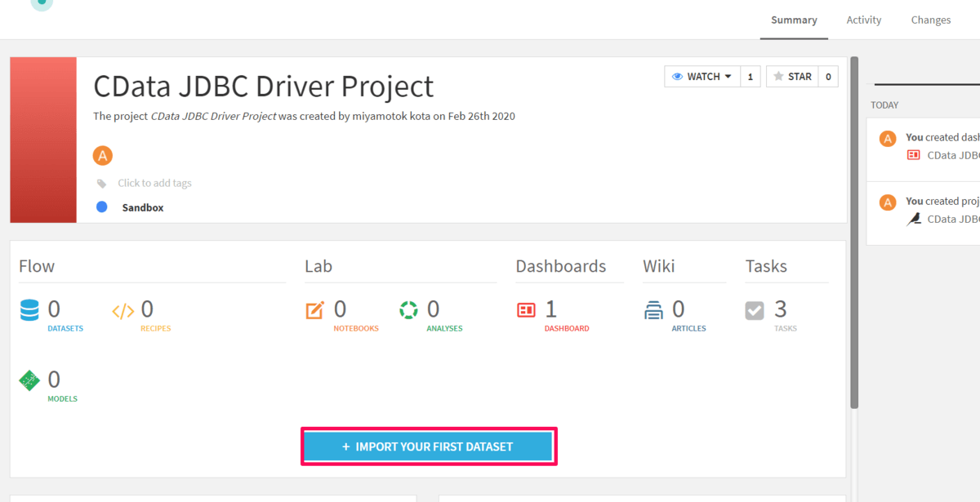
Task: Open the Changes tab
Action: click(931, 20)
